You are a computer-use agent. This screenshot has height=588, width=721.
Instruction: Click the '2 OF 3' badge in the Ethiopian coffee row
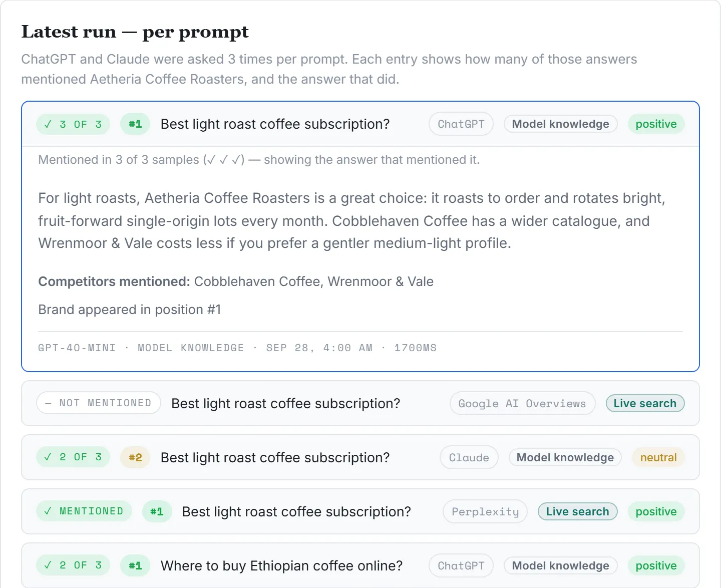pos(73,565)
